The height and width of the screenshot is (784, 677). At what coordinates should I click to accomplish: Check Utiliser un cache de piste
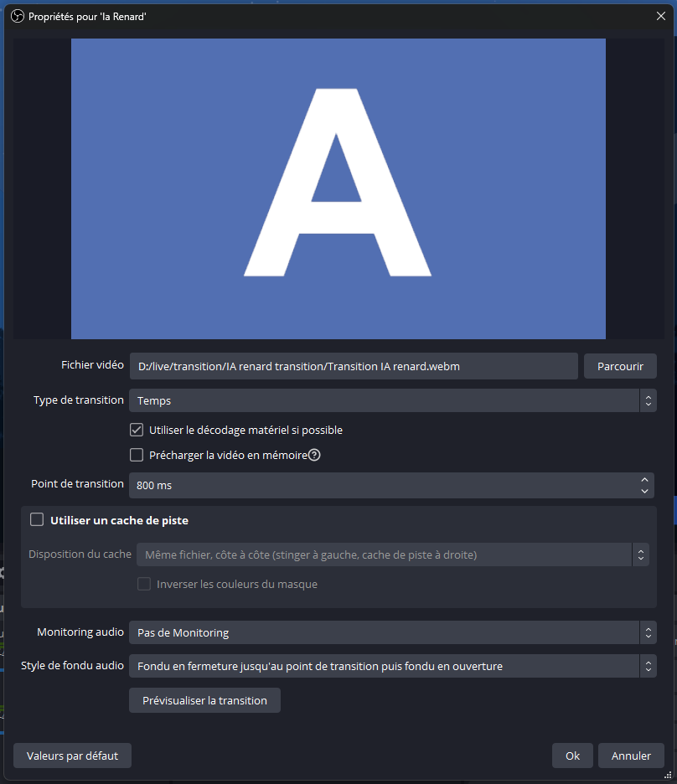click(x=37, y=520)
